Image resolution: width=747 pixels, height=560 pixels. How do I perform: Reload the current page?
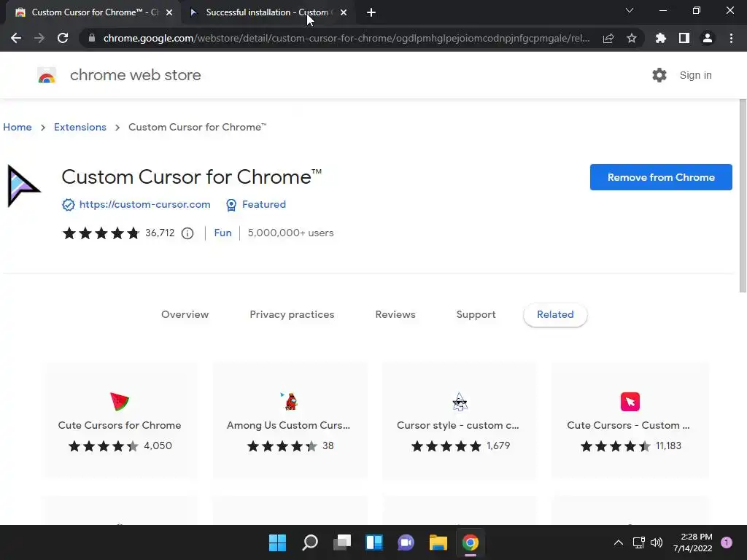[63, 38]
